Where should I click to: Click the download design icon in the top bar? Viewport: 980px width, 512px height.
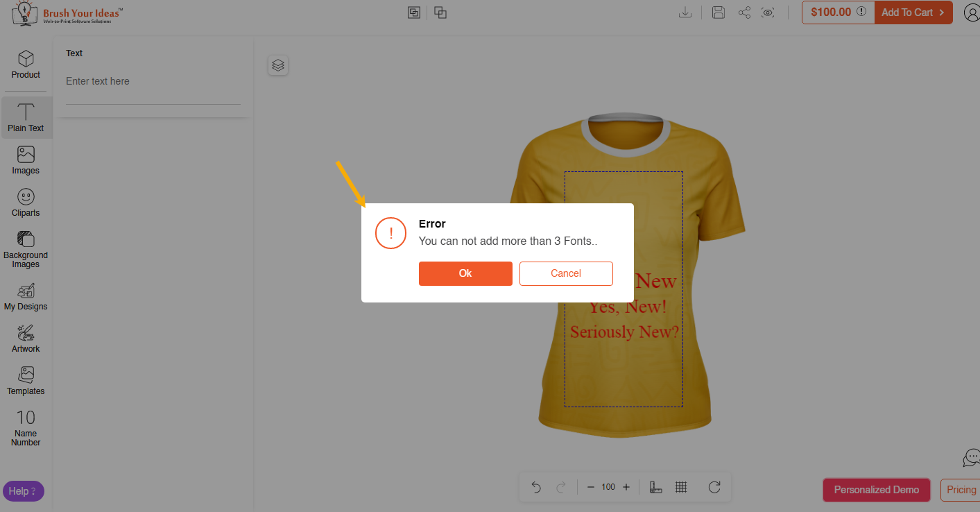click(685, 12)
